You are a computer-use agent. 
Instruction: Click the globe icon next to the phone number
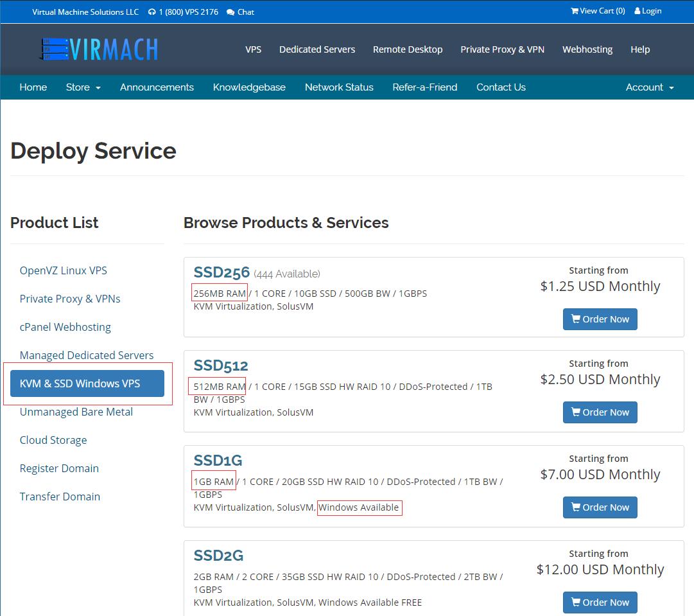coord(151,11)
